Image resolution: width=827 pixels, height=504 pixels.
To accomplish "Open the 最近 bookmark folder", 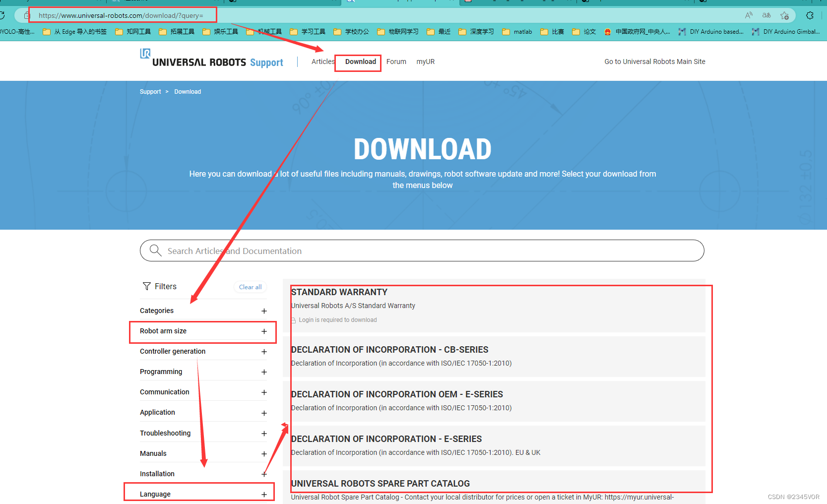I will tap(439, 32).
